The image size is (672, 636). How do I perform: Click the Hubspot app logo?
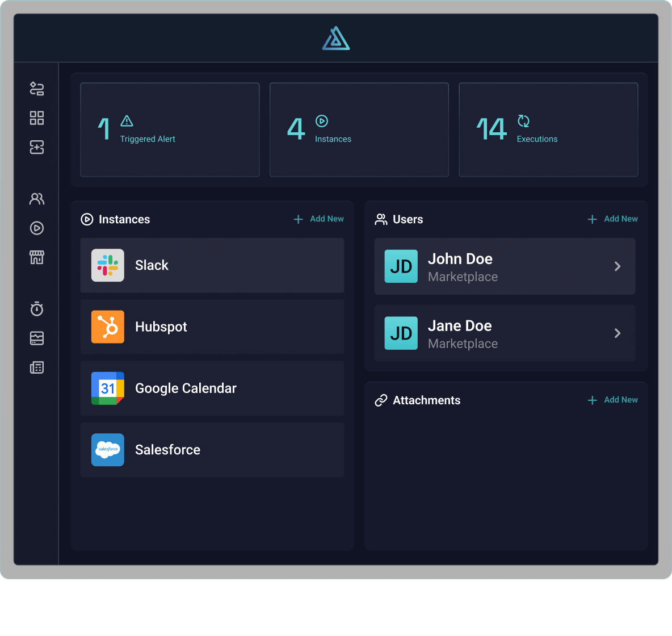coord(108,327)
